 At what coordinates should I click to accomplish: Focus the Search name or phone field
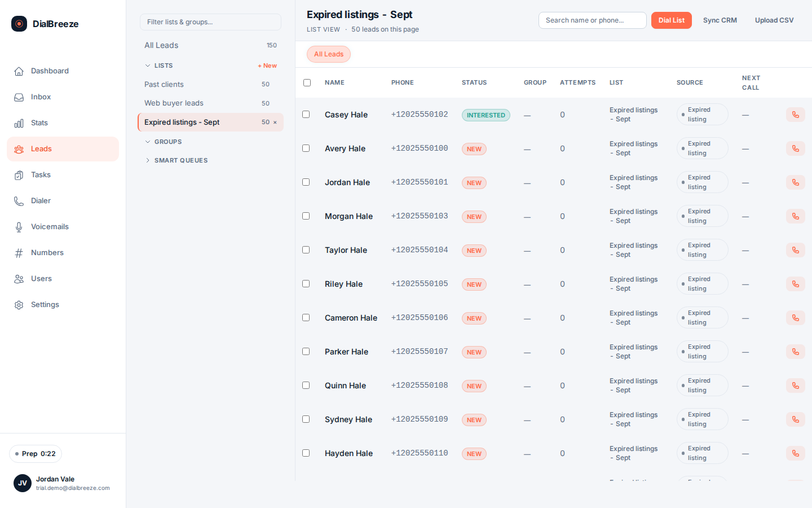click(592, 20)
